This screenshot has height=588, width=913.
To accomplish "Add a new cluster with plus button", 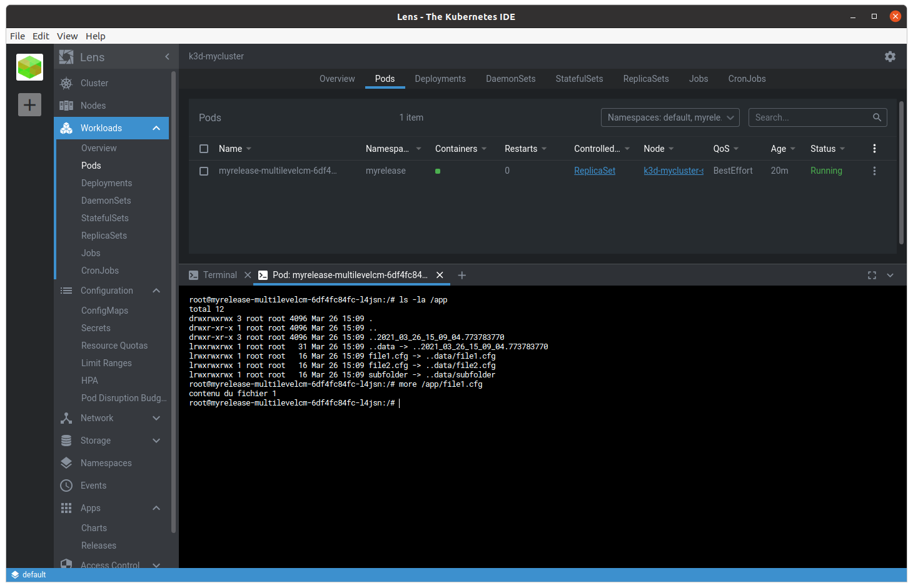I will (29, 104).
